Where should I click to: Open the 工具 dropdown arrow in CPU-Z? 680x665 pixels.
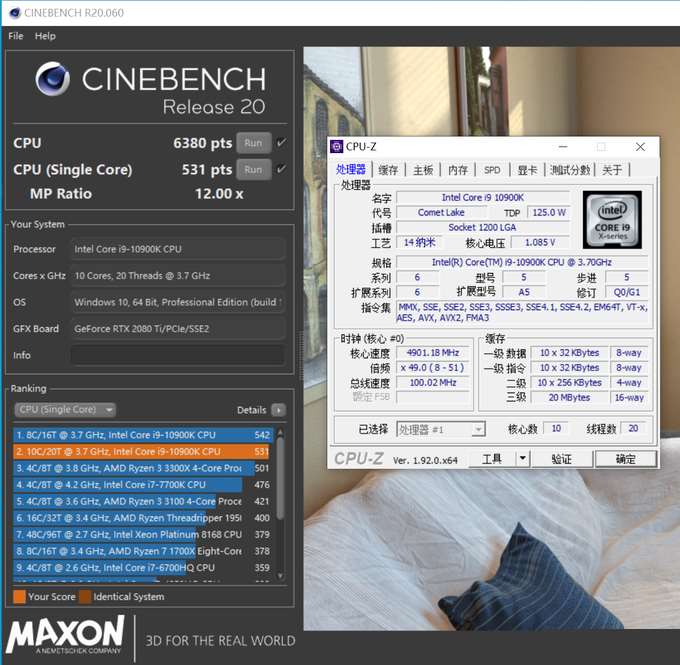point(523,459)
